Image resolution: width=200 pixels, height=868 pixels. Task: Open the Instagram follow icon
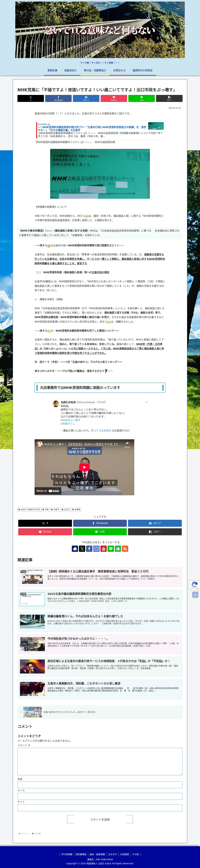pyautogui.click(x=96, y=549)
